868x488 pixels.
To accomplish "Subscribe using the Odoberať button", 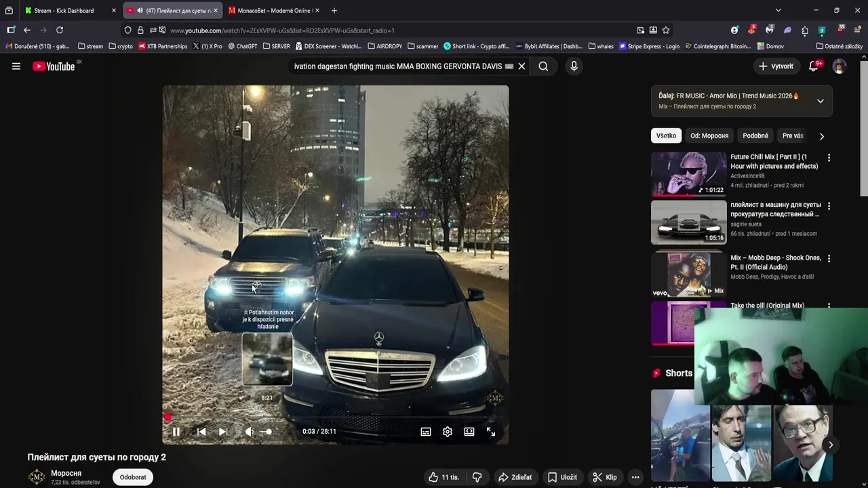I will coord(133,477).
